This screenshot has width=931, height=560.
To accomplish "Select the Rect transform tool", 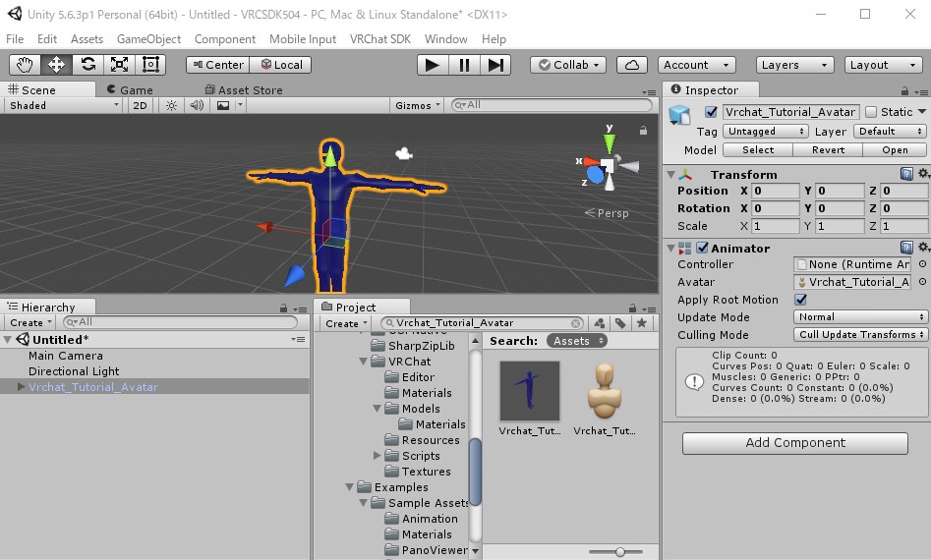I will (x=150, y=65).
